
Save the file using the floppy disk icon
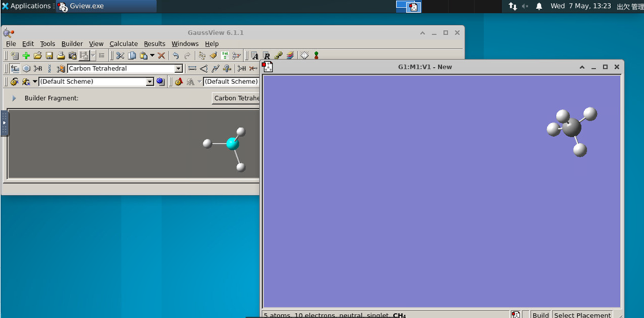pos(50,55)
